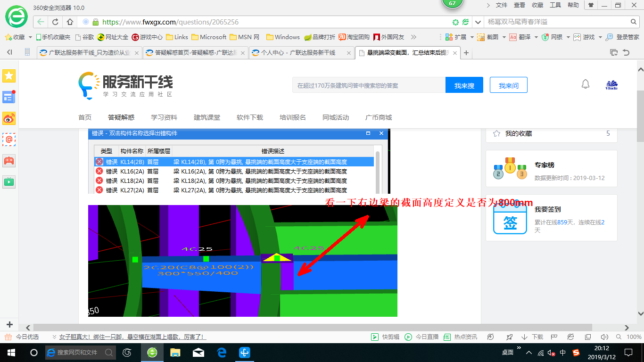Viewport: 644px width, 362px height.
Task: Open the 网址大全 bookmark
Action: pos(113,37)
